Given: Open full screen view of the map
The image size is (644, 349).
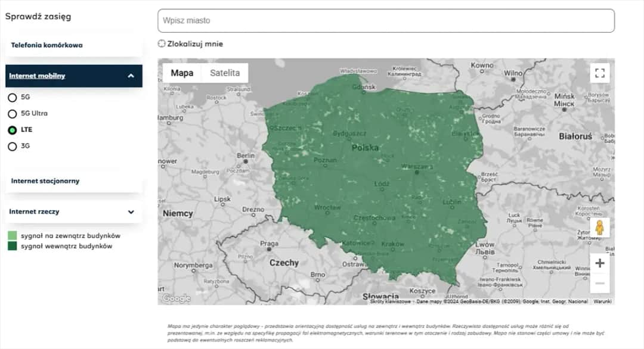Looking at the screenshot, I should [x=600, y=72].
